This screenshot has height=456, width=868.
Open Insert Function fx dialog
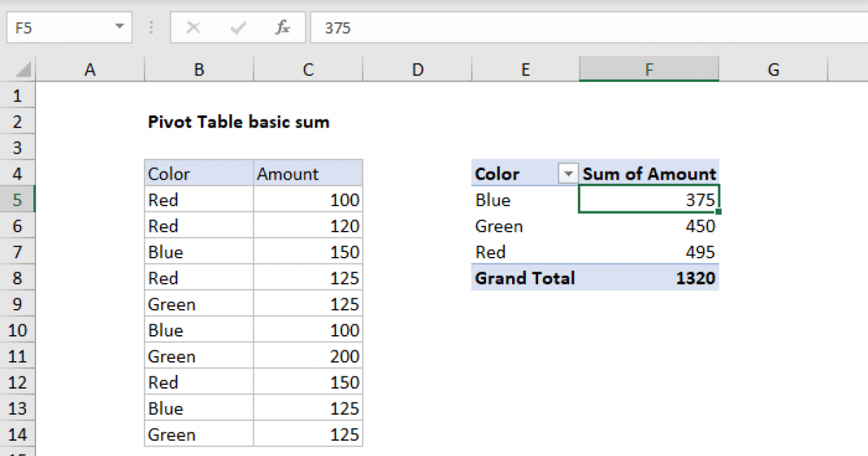282,28
